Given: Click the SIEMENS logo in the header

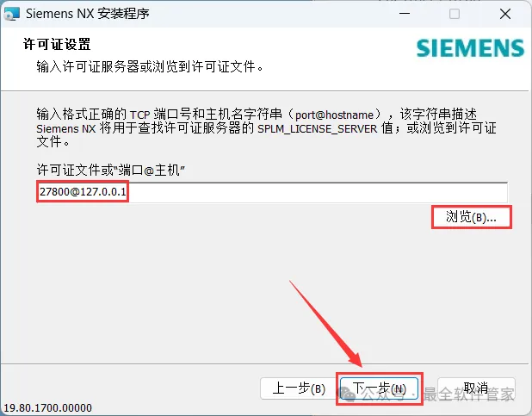Looking at the screenshot, I should click(470, 48).
